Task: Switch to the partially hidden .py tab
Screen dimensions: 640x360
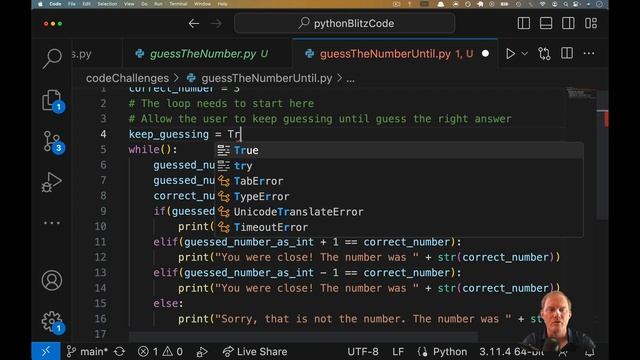Action: pyautogui.click(x=82, y=54)
